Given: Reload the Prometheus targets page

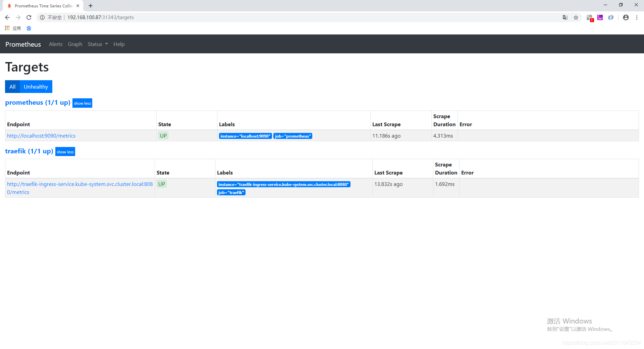Looking at the screenshot, I should [29, 17].
